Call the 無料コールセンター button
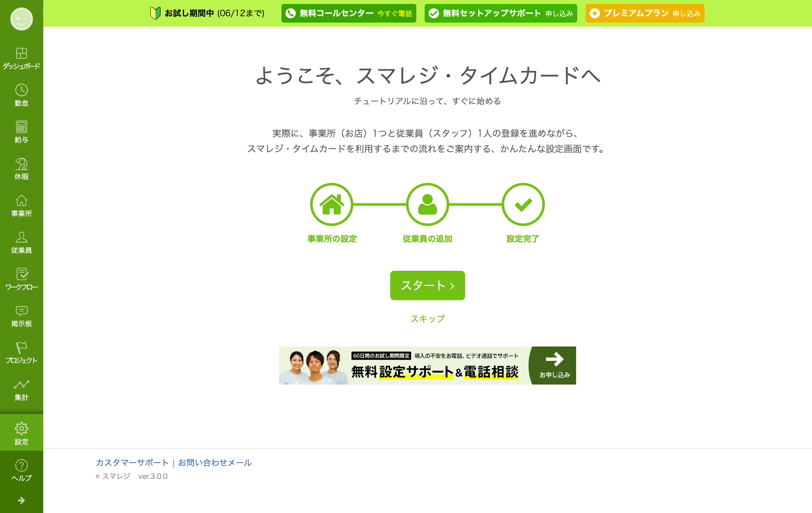Viewport: 812px width, 513px height. click(x=349, y=13)
